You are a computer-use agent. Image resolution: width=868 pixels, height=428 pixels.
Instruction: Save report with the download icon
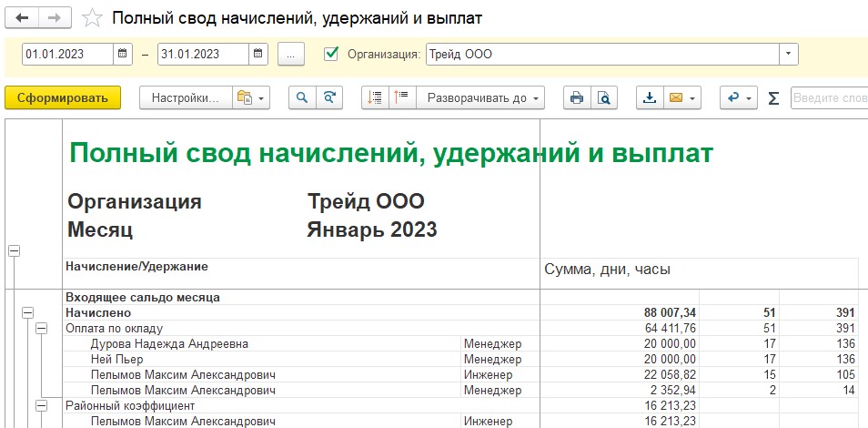coord(650,98)
